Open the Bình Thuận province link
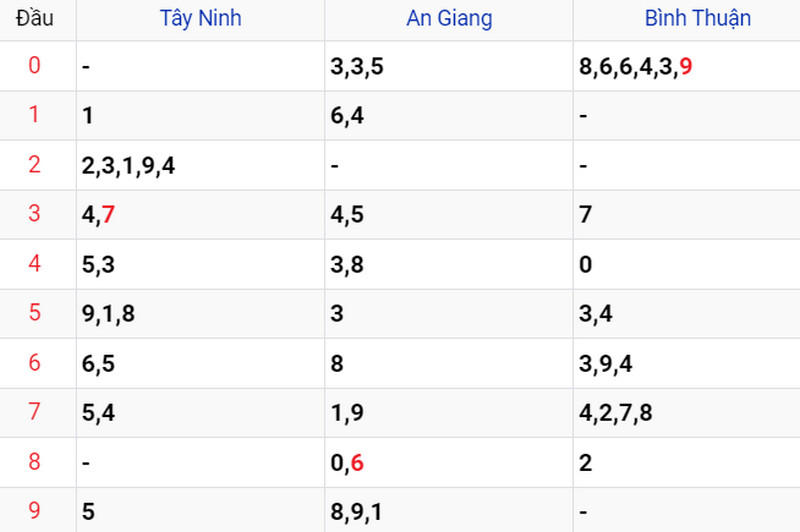This screenshot has width=800, height=532. pos(697,19)
